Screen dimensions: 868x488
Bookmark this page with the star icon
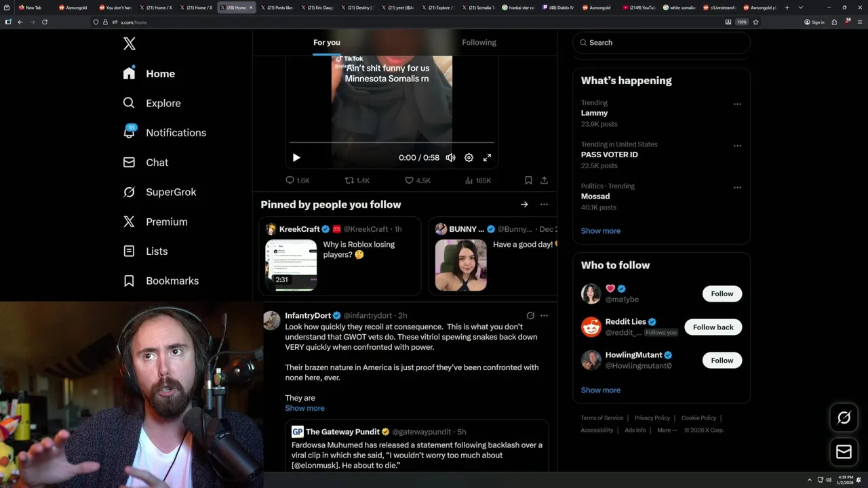pos(755,22)
